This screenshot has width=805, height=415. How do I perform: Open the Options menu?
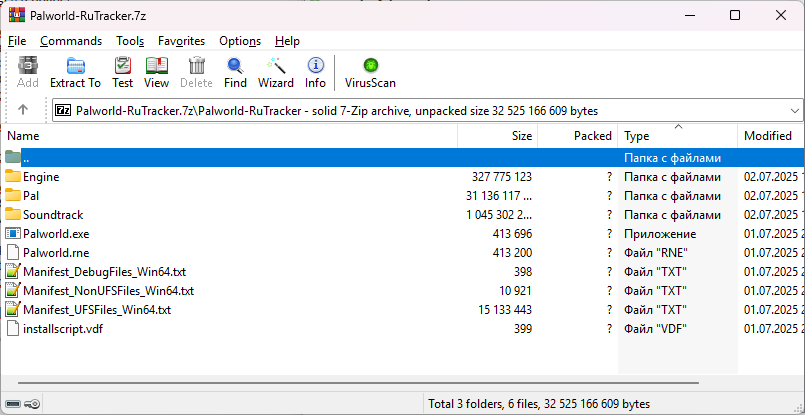[x=240, y=41]
